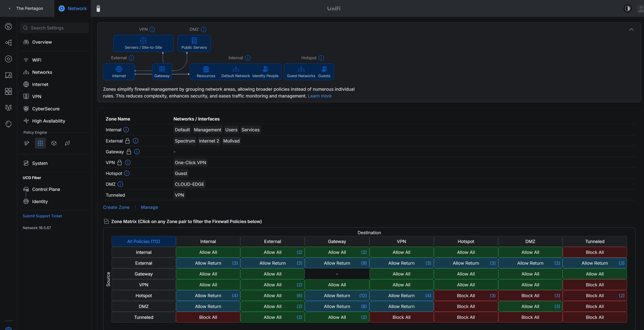Filter DMZ to DMZ Allow All (3)

[530, 306]
